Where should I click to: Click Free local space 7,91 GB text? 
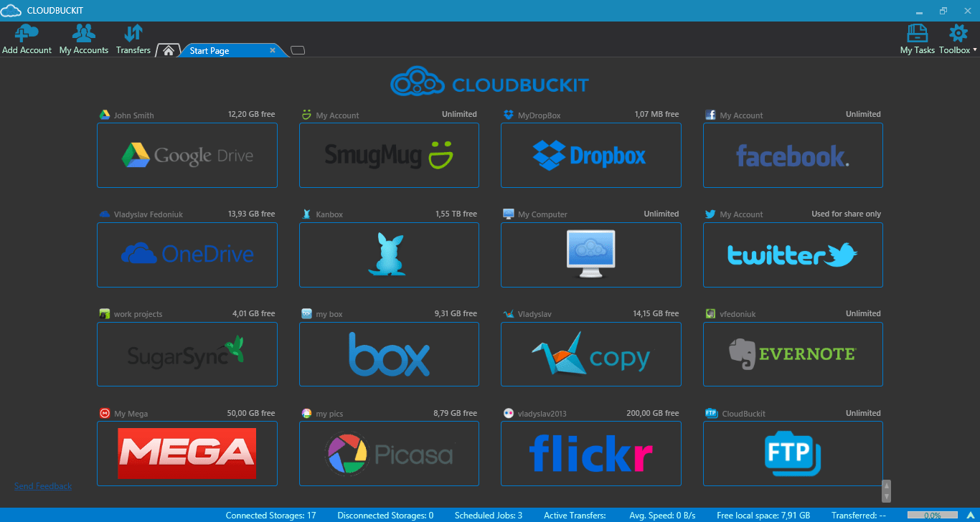tap(763, 515)
